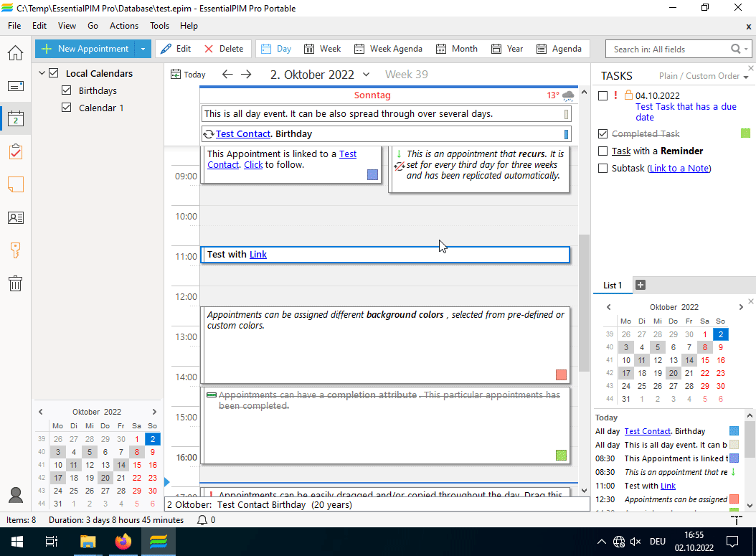Open the Tools menu
The width and height of the screenshot is (756, 556).
[159, 26]
